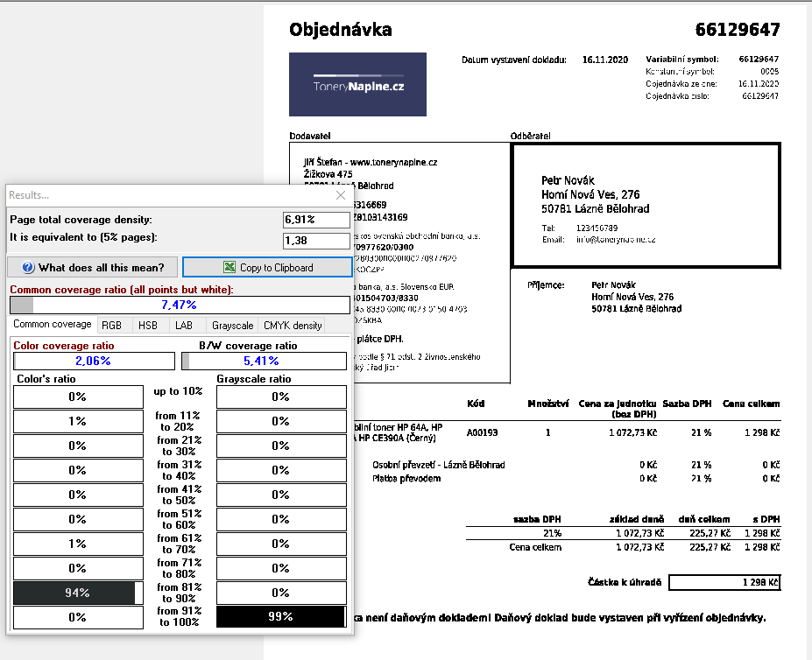Click the Color coverage ratio bar 2,06%
Viewport: 812px width, 660px height.
click(95, 361)
